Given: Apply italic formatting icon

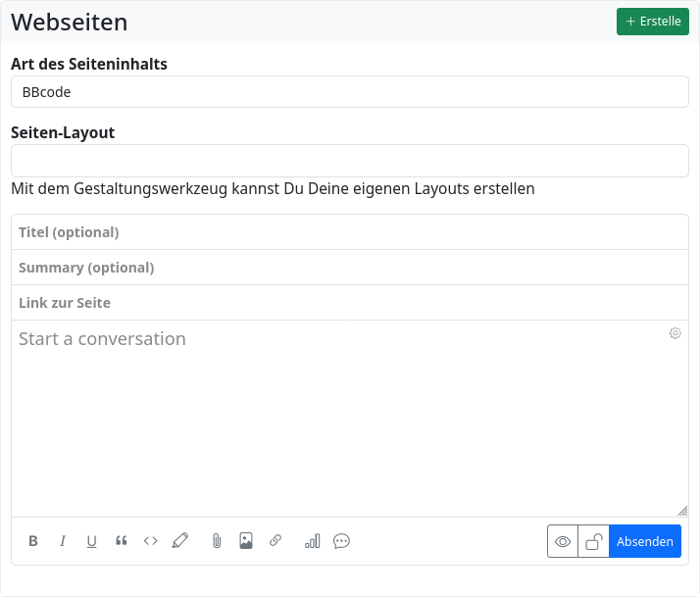Looking at the screenshot, I should (63, 541).
